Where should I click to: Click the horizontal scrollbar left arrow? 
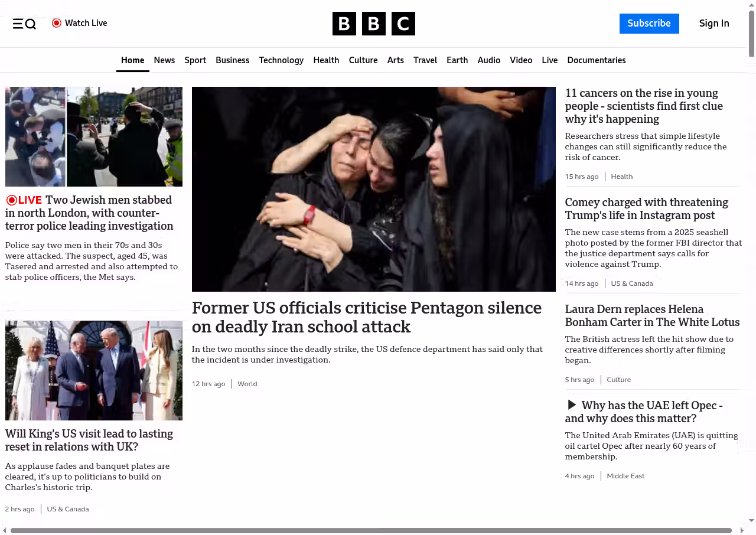coord(5,531)
